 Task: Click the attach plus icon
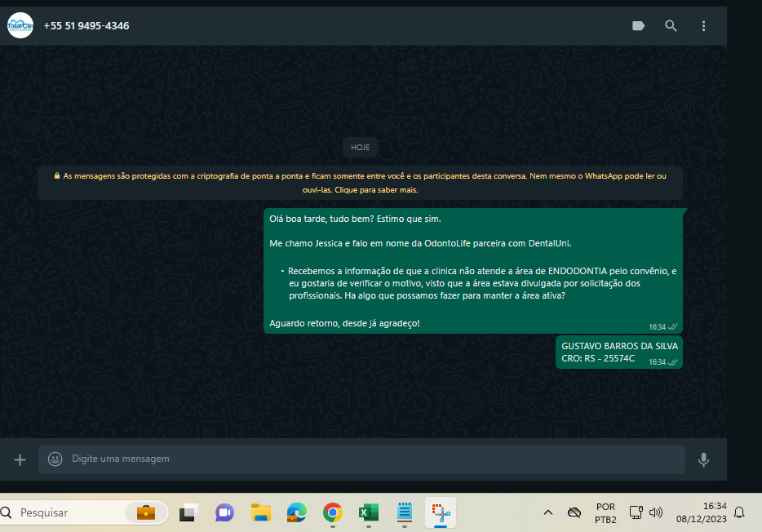20,459
